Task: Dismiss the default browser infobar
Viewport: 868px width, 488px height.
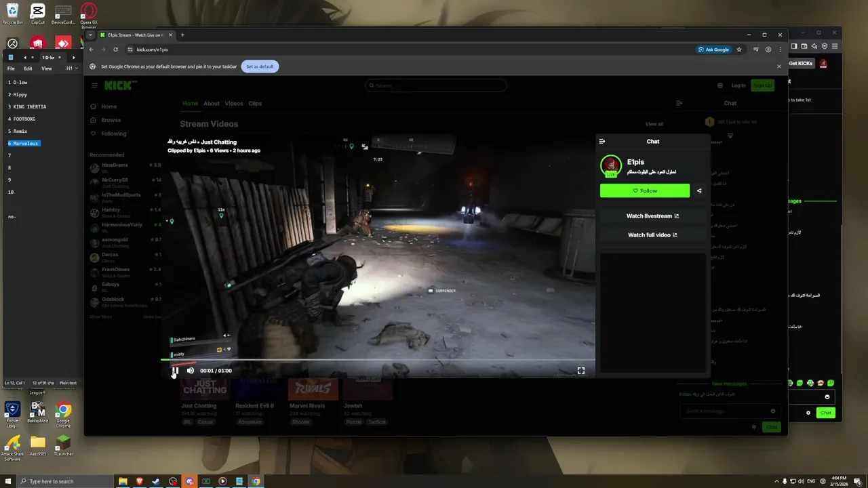Action: click(x=779, y=66)
